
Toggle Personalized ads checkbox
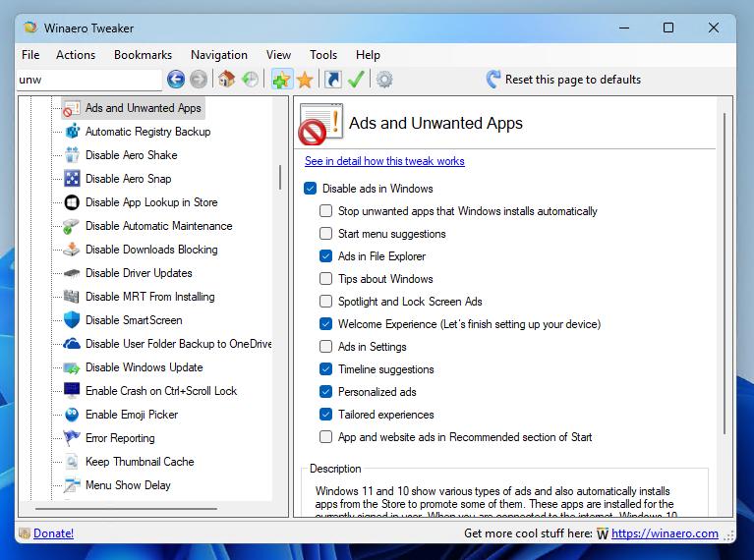coord(326,392)
